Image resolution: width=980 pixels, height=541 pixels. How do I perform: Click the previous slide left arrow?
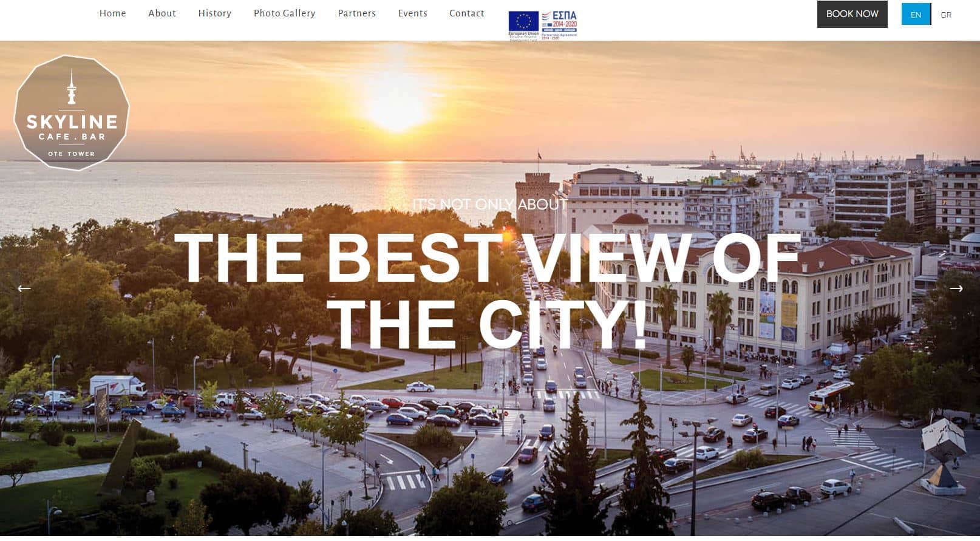(x=24, y=288)
